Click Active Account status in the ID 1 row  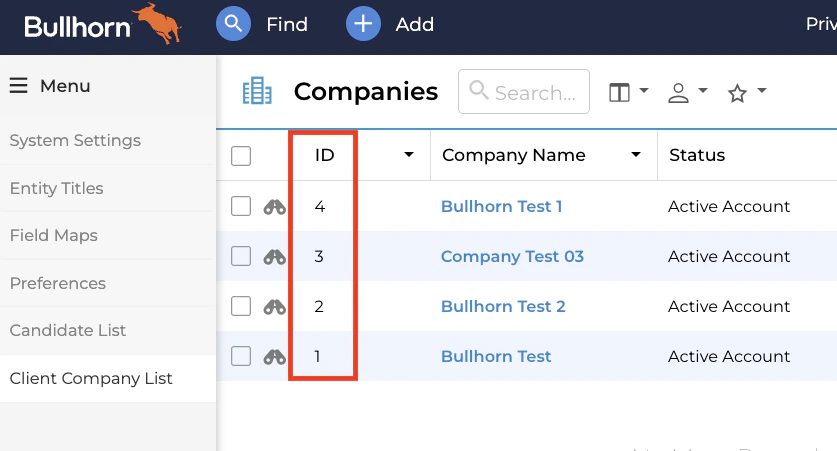click(x=729, y=357)
